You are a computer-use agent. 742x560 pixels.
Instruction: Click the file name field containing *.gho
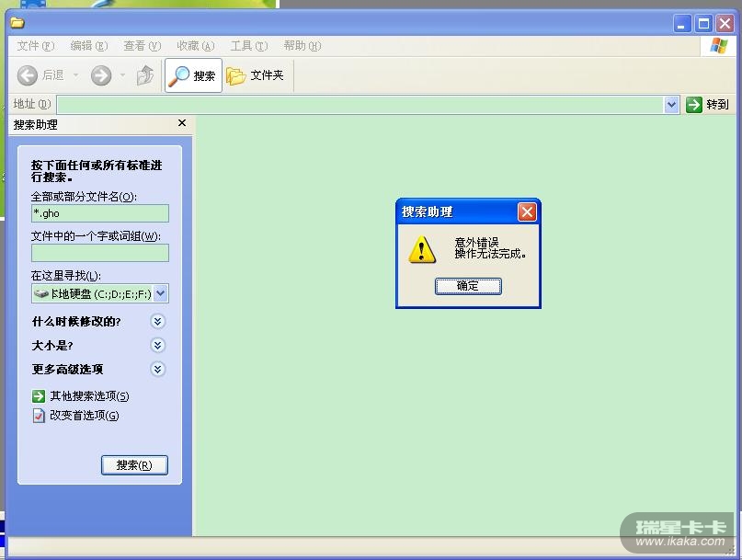point(100,213)
